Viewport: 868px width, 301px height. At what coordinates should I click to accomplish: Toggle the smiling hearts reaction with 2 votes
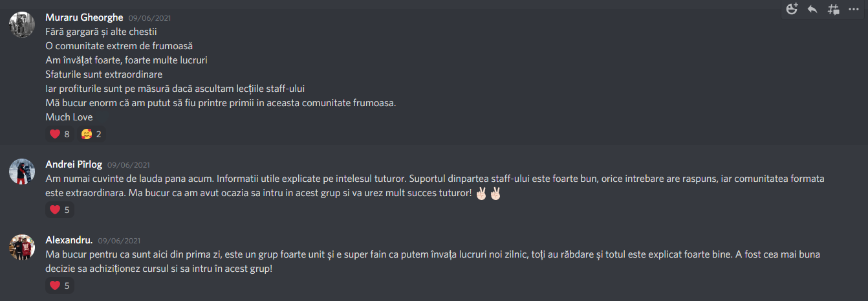(x=91, y=134)
